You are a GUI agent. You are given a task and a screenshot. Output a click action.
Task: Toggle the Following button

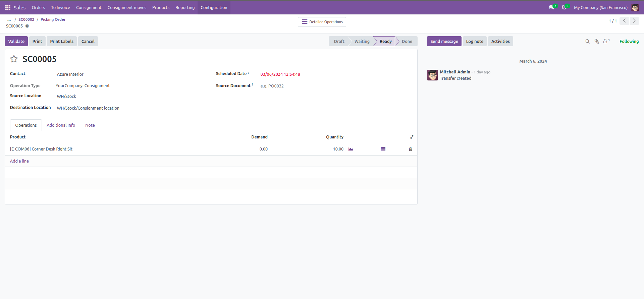(x=629, y=41)
